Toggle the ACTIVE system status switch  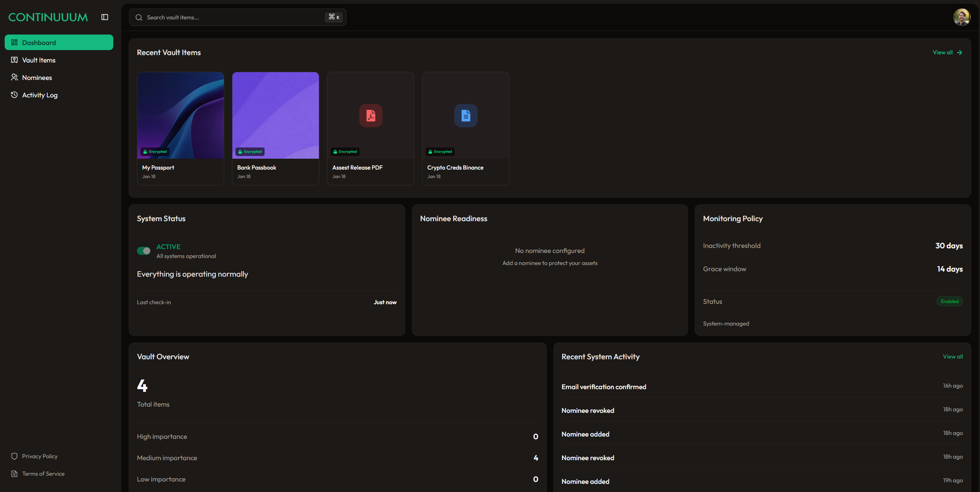(144, 251)
